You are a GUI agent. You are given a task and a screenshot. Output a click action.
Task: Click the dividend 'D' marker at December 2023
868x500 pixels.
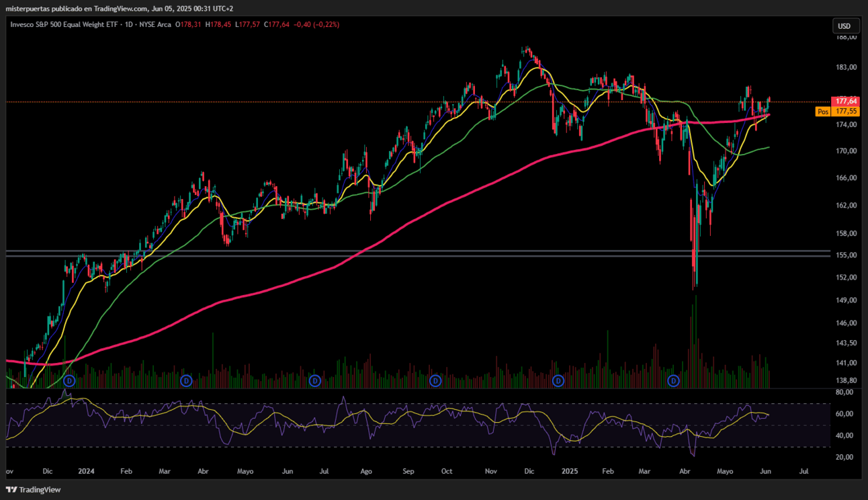(69, 381)
